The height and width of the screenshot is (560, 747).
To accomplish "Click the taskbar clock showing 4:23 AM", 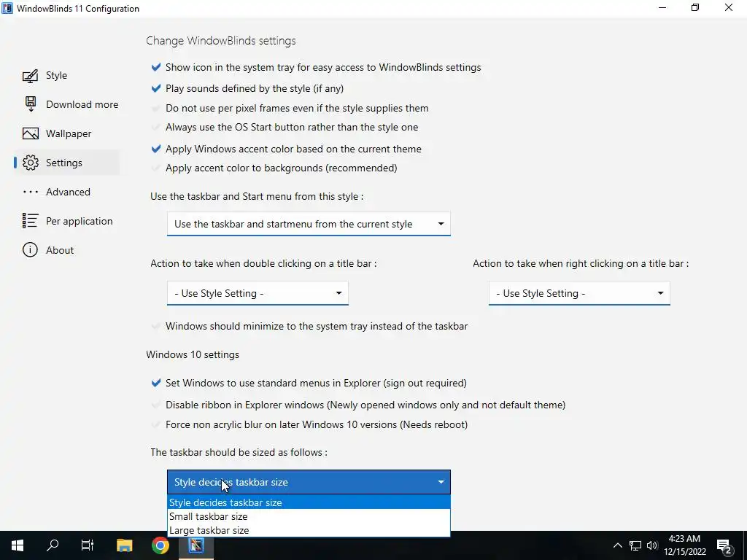I will tap(684, 545).
